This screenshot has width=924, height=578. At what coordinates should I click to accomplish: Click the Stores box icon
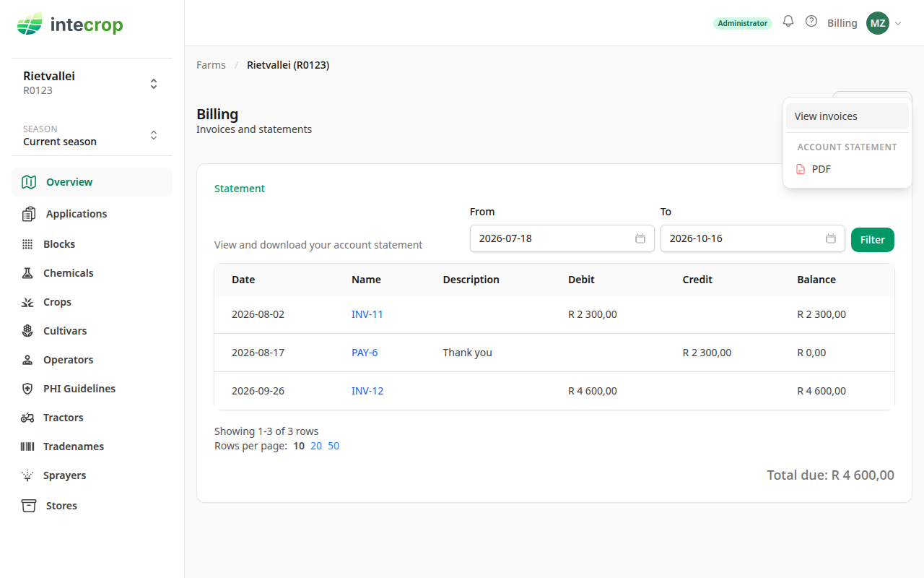point(29,506)
